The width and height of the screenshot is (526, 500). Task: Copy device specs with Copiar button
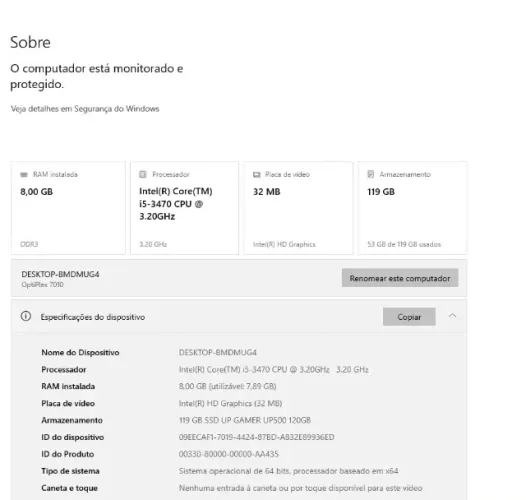[x=409, y=317]
